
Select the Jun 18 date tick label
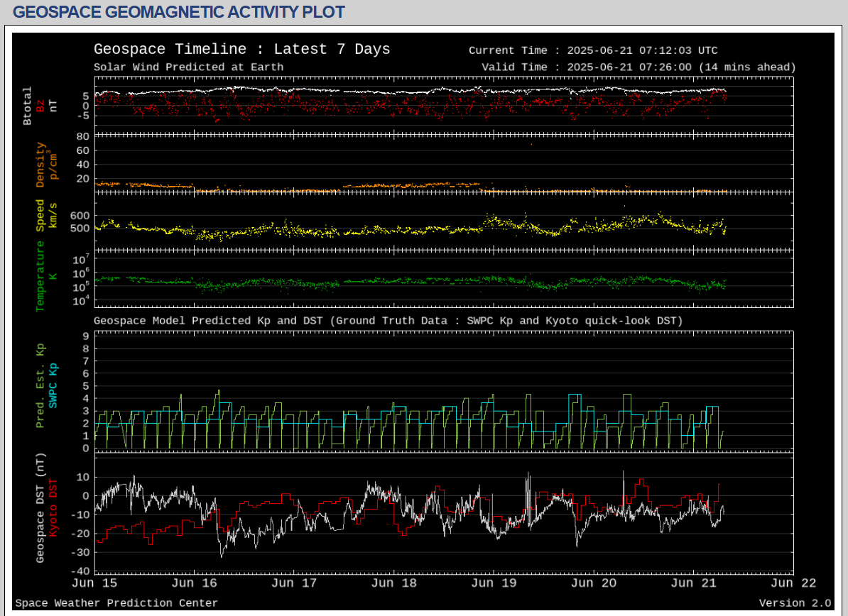(394, 583)
